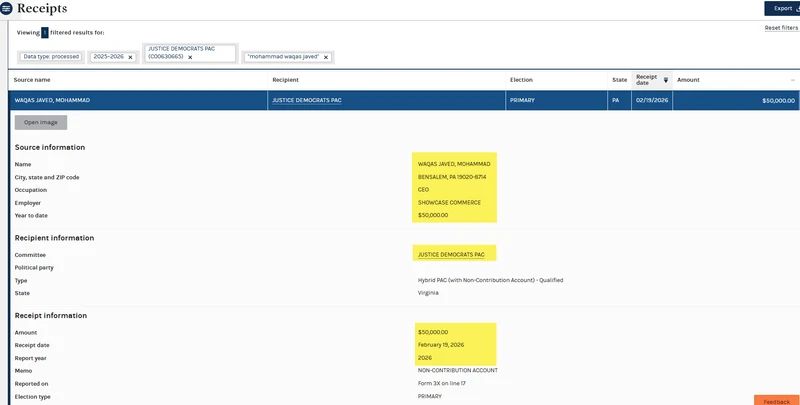Click the Receipt information heading
Viewport: 800px width, 405px height.
coord(51,315)
